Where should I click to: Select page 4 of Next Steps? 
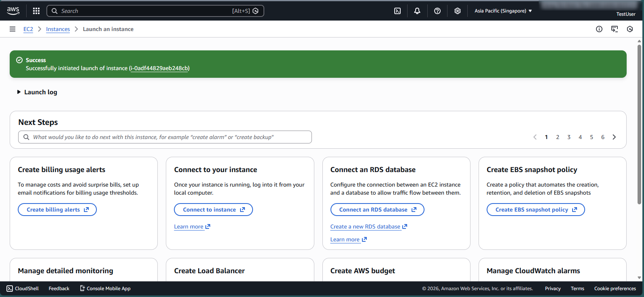pos(580,137)
